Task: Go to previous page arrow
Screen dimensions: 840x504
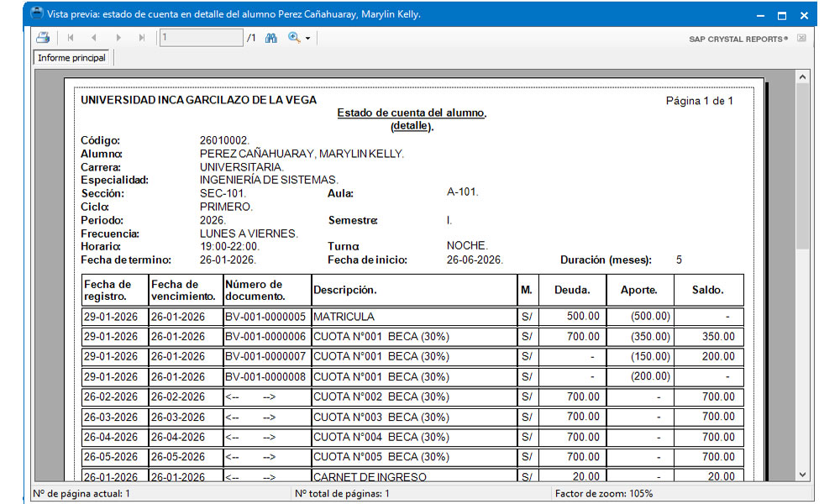Action: point(94,38)
